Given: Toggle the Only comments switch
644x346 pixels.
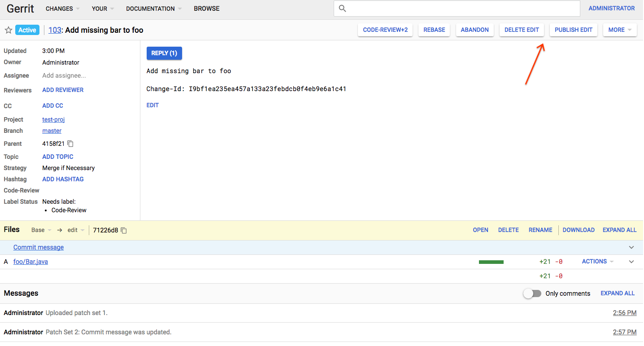Looking at the screenshot, I should tap(532, 293).
